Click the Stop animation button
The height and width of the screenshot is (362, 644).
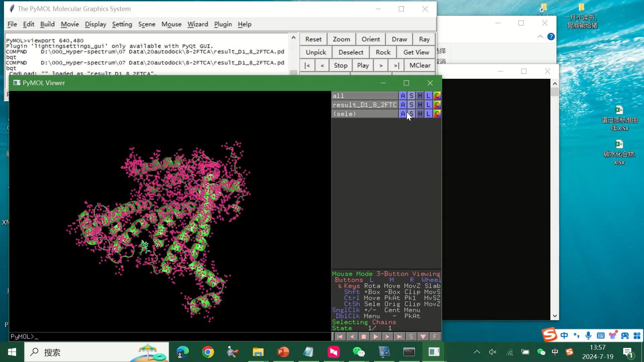(340, 65)
